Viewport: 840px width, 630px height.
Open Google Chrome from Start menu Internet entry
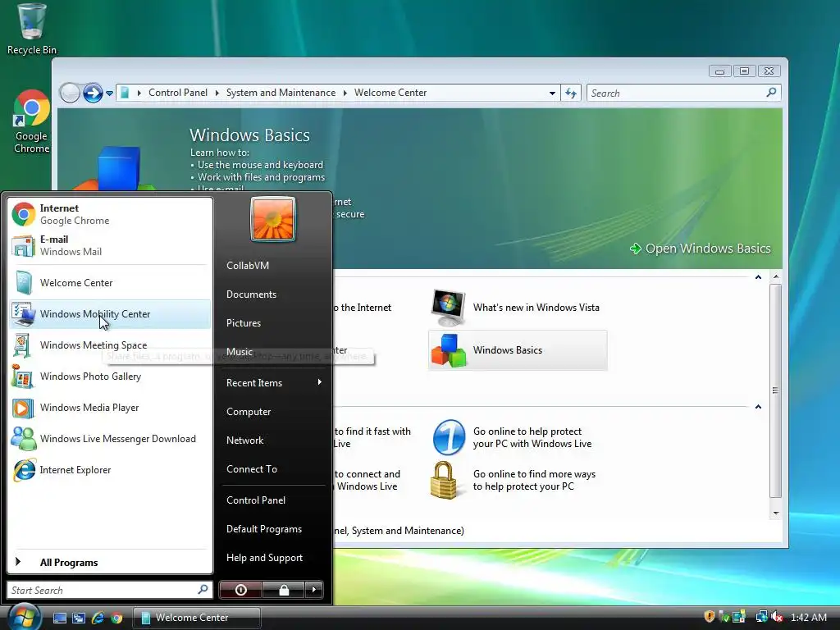pos(110,214)
